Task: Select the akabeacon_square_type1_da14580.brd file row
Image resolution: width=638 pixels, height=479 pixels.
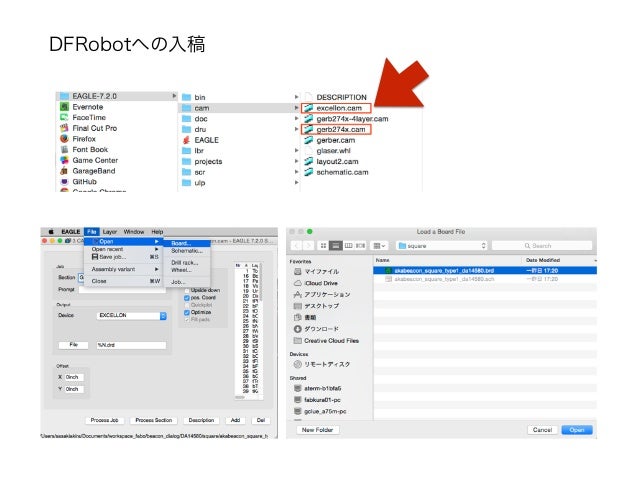Action: (x=485, y=271)
